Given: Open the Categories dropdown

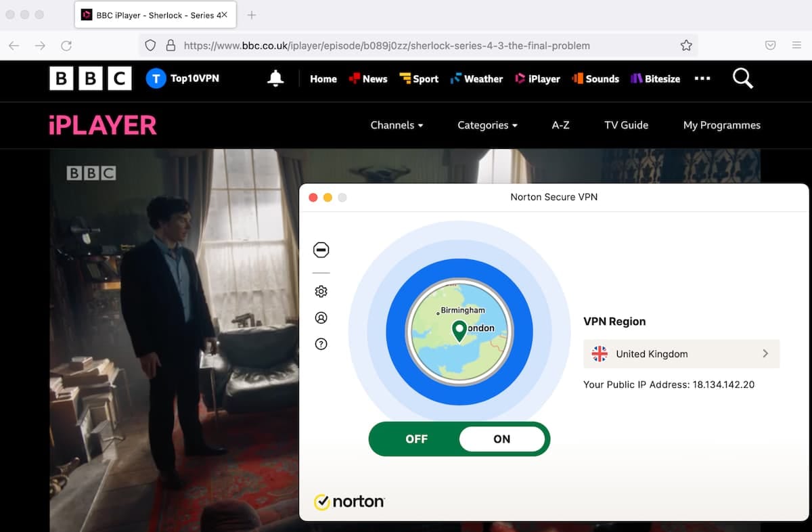Looking at the screenshot, I should point(487,125).
